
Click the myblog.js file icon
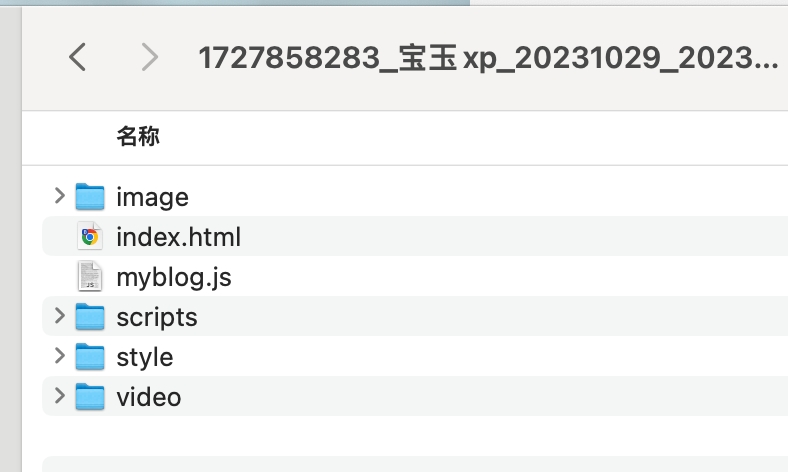pos(91,277)
